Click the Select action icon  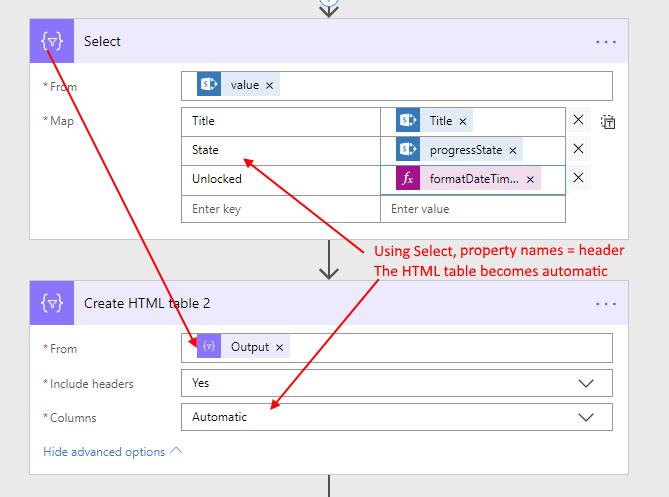pyautogui.click(x=52, y=42)
